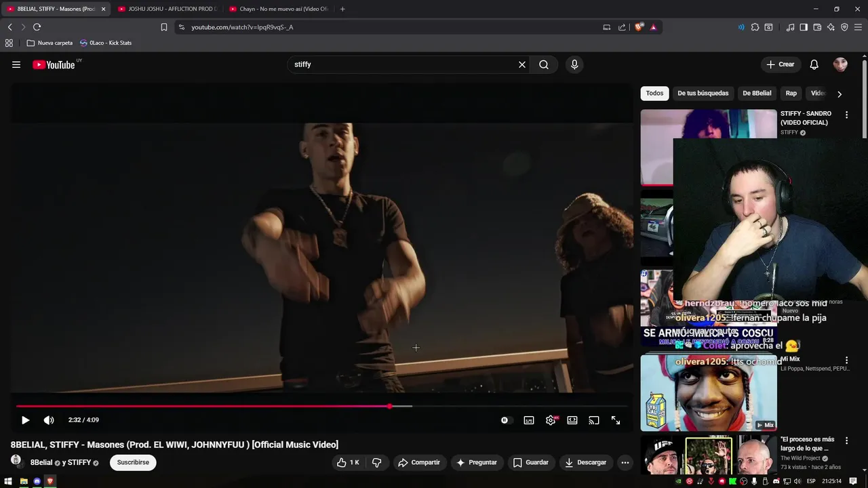Click the address bar URL

(242, 27)
